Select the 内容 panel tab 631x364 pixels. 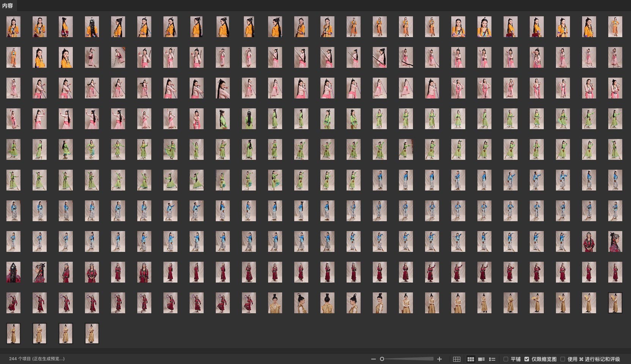click(8, 6)
